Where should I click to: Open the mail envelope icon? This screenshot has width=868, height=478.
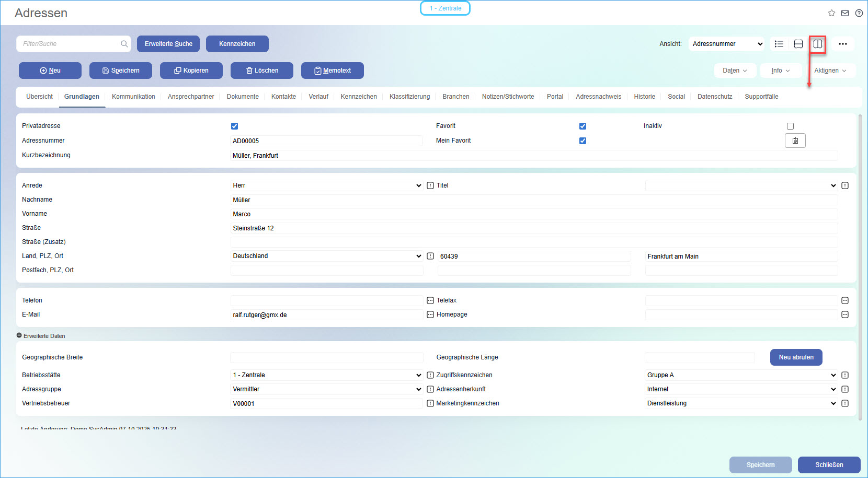[x=845, y=13]
